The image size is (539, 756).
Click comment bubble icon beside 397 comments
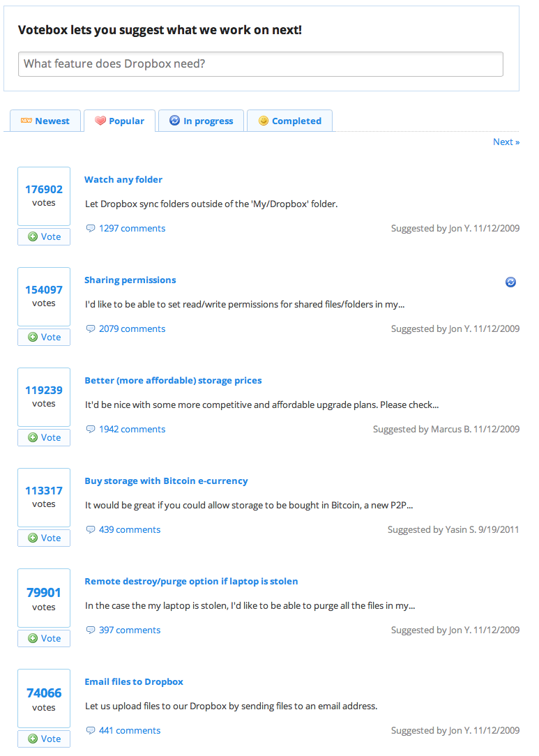[x=90, y=630]
